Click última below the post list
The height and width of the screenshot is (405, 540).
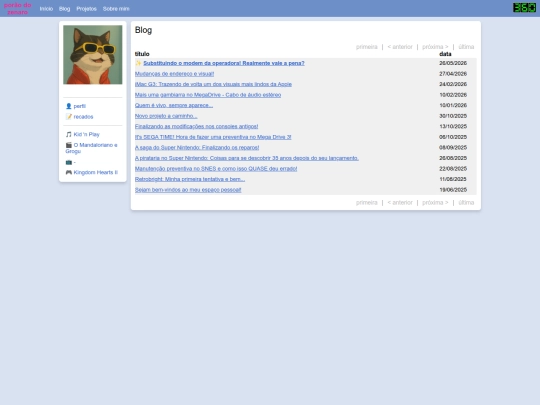[466, 202]
